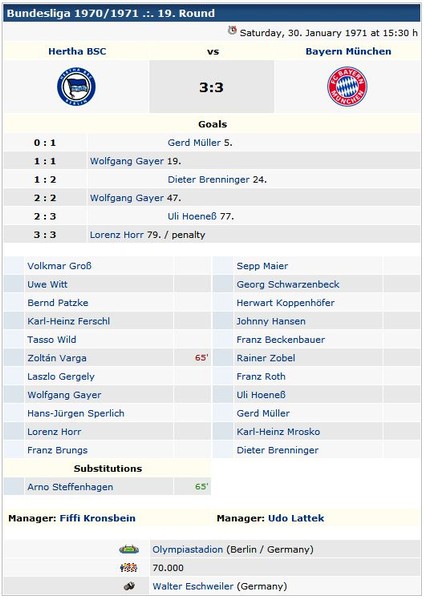Viewport: 425px width, 599px height.
Task: Open the Olympiastadion venue link
Action: coord(187,549)
